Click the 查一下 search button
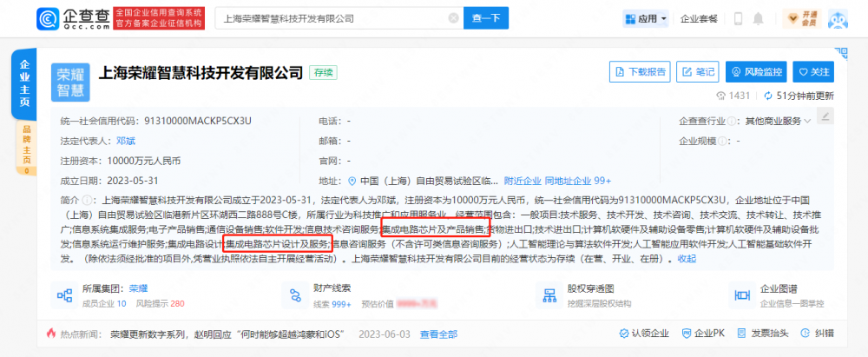 [486, 18]
